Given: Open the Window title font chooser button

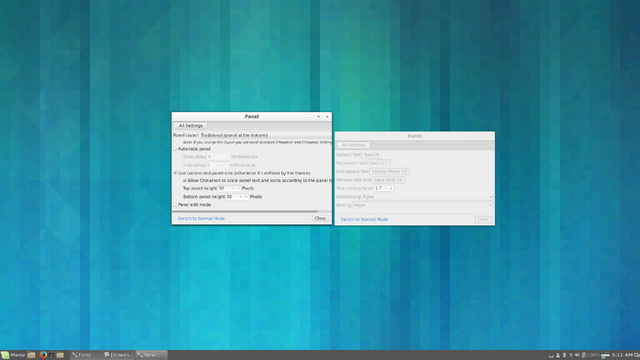Looking at the screenshot, I should click(x=388, y=180).
